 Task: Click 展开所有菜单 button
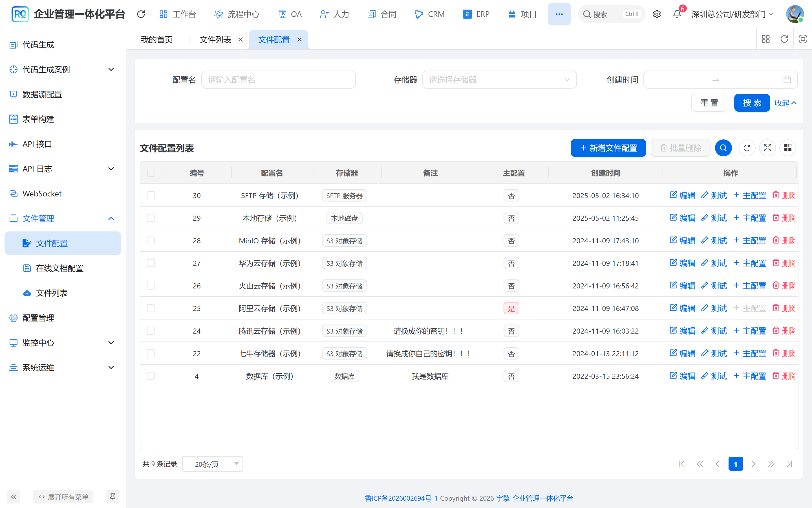tap(63, 497)
